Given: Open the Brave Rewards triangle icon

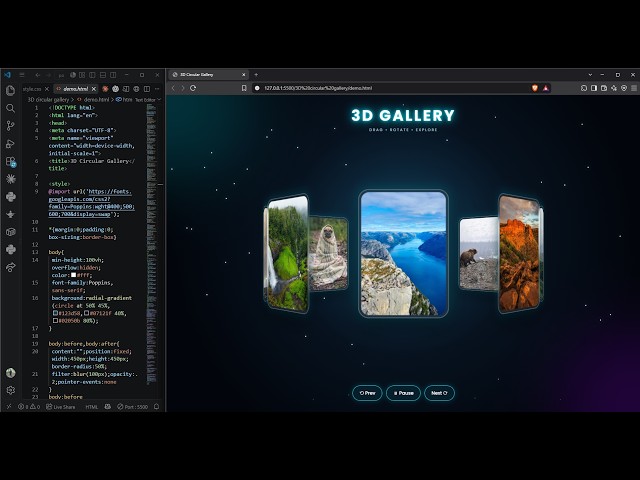Looking at the screenshot, I should [546, 88].
